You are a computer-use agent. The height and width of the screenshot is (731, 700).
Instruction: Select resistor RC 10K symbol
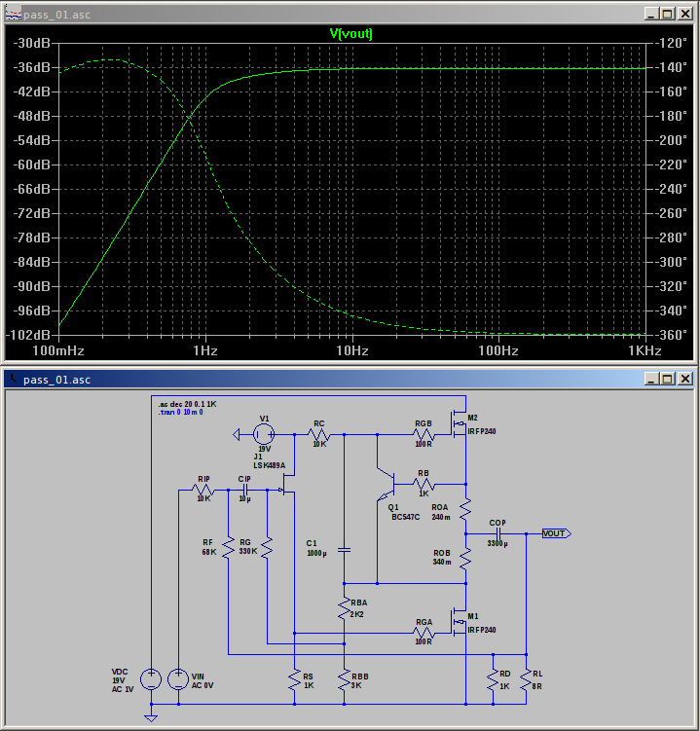(x=319, y=434)
